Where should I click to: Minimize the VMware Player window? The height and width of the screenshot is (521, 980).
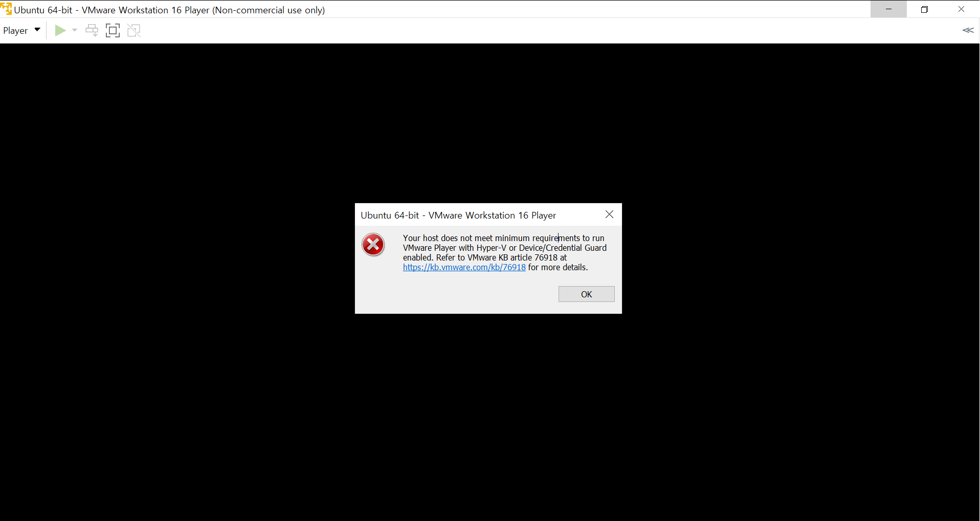888,9
